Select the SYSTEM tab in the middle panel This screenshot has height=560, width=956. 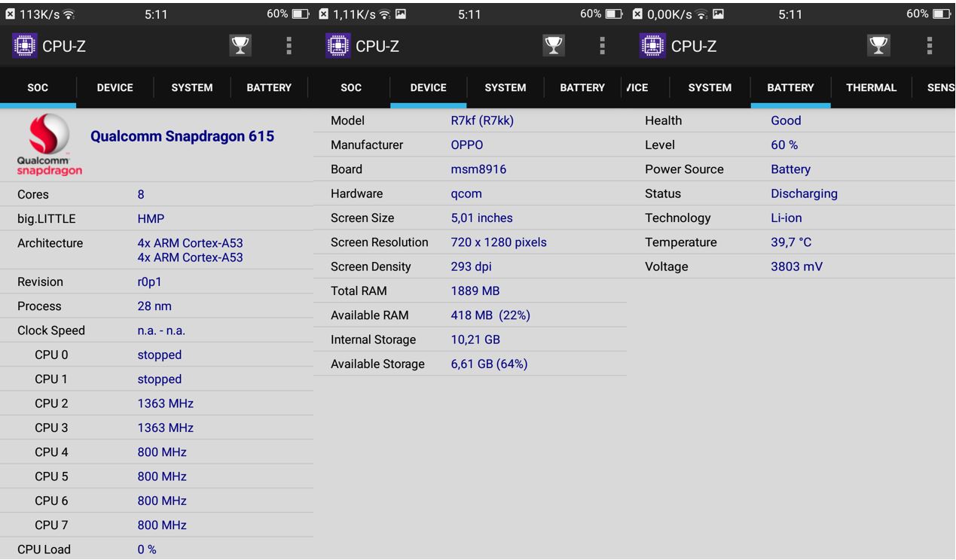pyautogui.click(x=505, y=87)
